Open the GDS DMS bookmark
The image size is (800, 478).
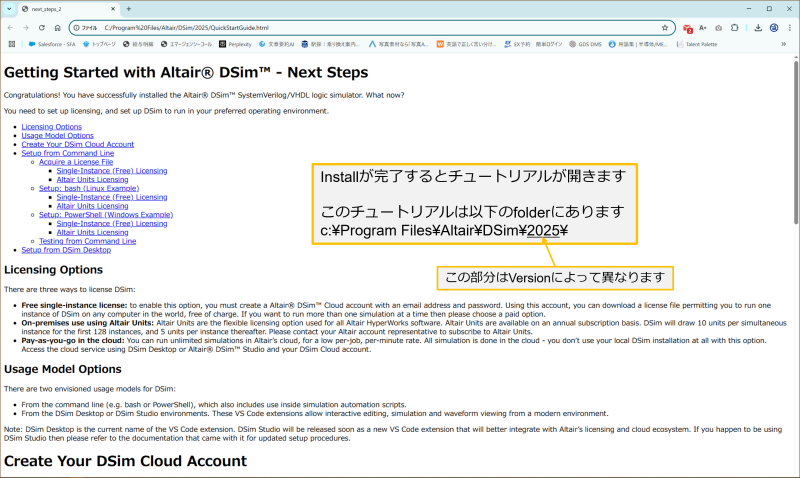585,44
